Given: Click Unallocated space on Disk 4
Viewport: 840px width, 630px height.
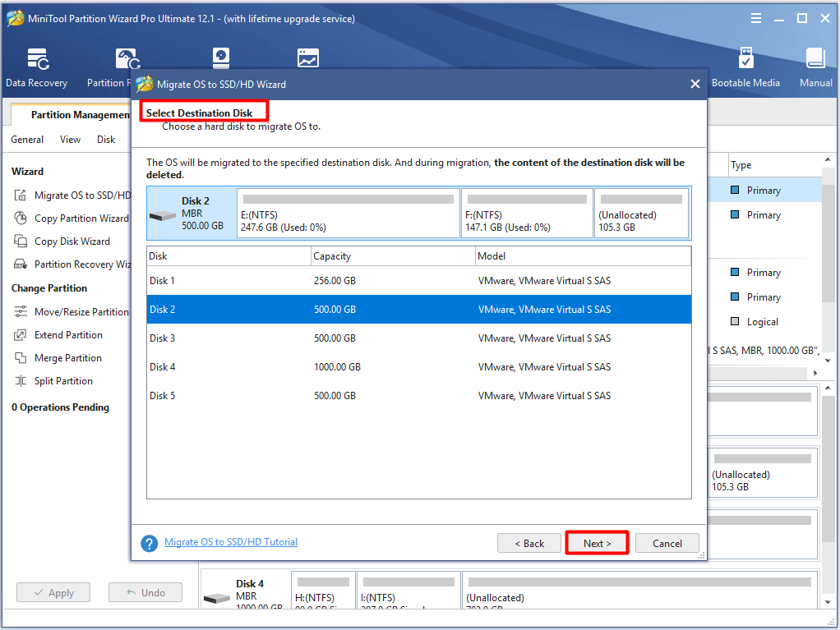Looking at the screenshot, I should 639,591.
